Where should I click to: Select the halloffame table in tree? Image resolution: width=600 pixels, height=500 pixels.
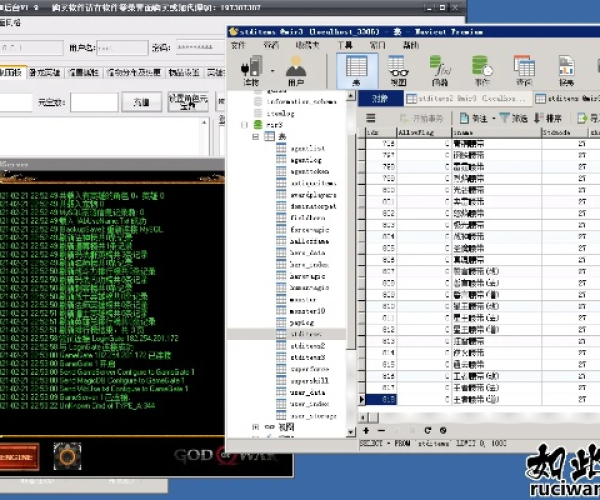pyautogui.click(x=309, y=241)
